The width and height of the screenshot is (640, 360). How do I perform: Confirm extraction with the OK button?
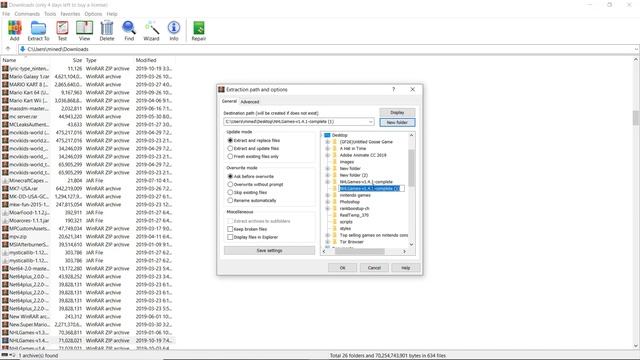coord(342,268)
